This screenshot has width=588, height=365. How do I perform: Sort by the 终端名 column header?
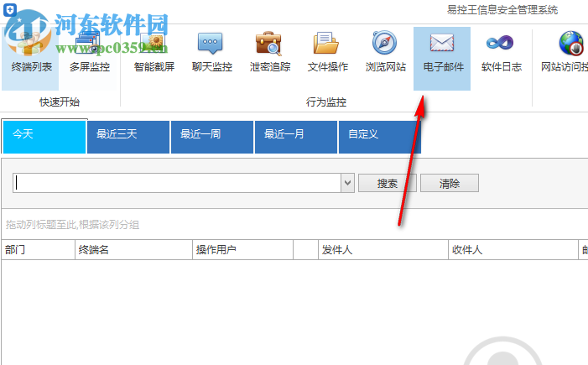point(133,249)
